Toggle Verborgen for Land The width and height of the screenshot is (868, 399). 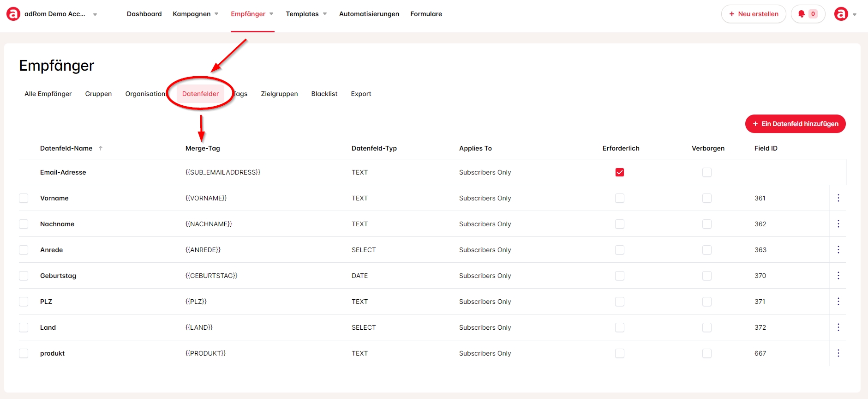(707, 327)
